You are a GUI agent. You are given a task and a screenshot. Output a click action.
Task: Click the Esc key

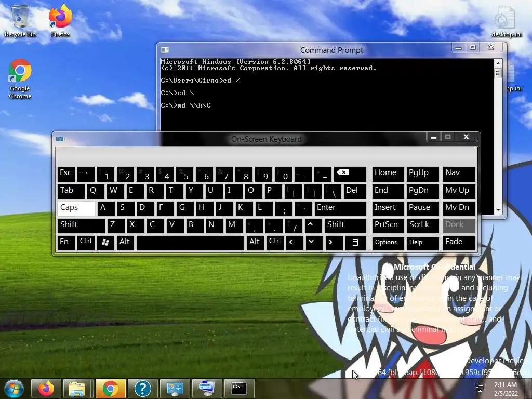(x=66, y=175)
